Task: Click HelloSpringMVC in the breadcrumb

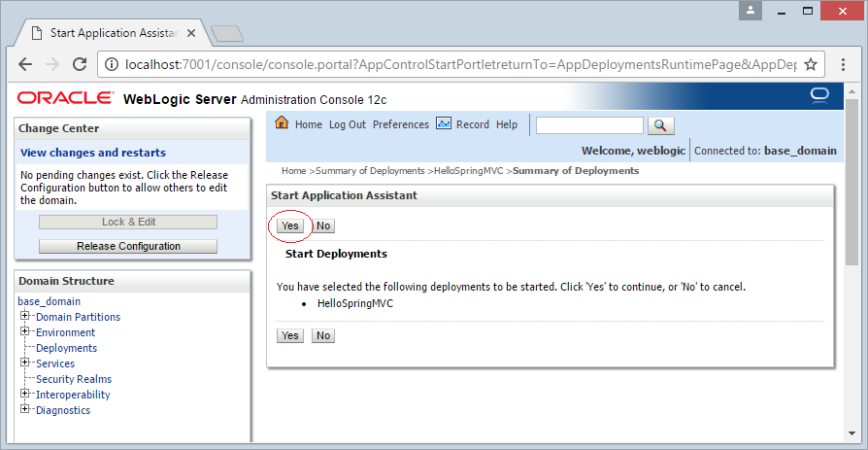Action: click(x=468, y=171)
